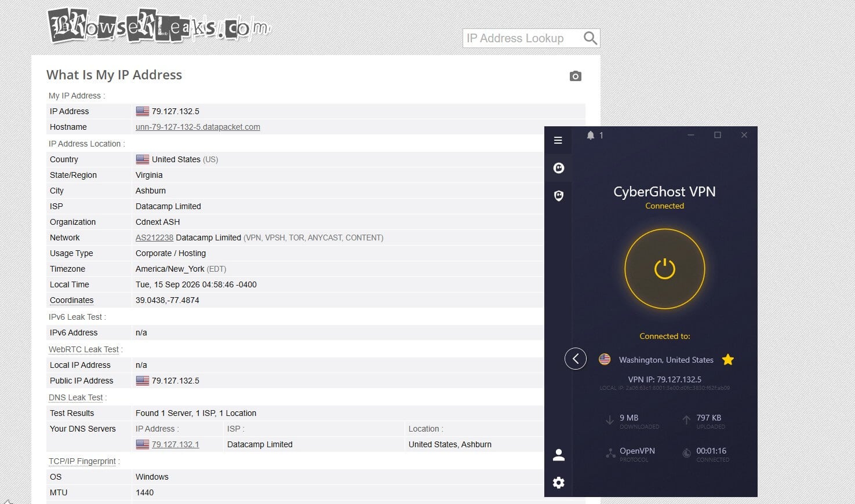Screen dimensions: 855x504
Task: Click the CyberGhost ghost logo sidebar icon
Action: (559, 168)
